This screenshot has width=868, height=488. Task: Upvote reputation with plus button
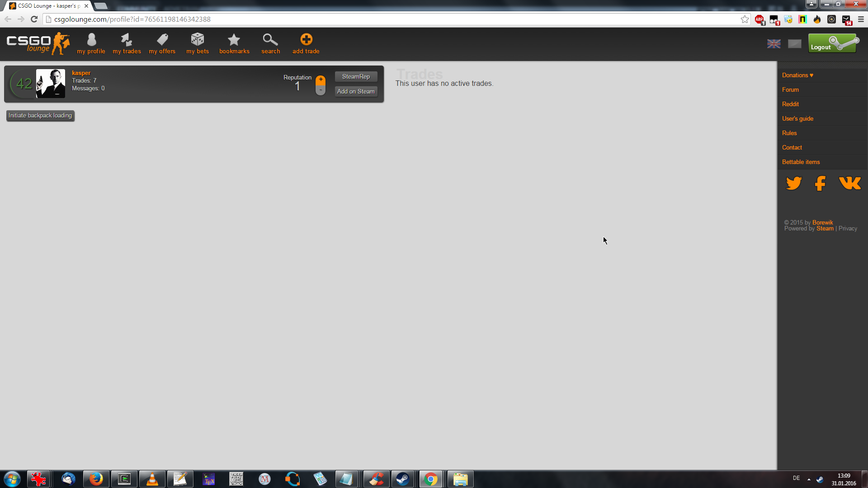(321, 80)
